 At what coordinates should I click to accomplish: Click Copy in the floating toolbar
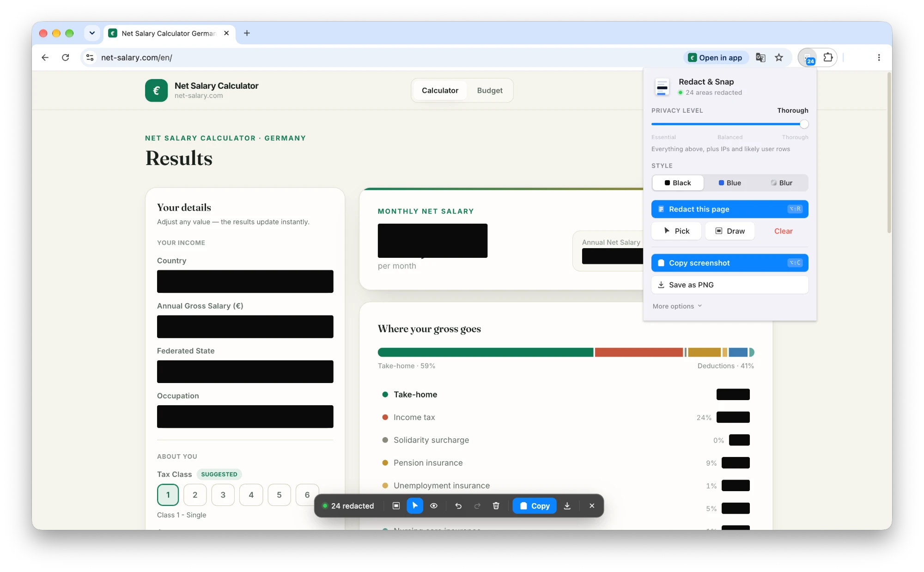(535, 505)
